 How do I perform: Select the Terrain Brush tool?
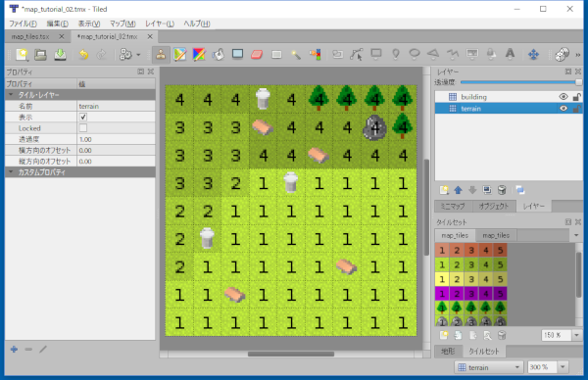[x=180, y=55]
